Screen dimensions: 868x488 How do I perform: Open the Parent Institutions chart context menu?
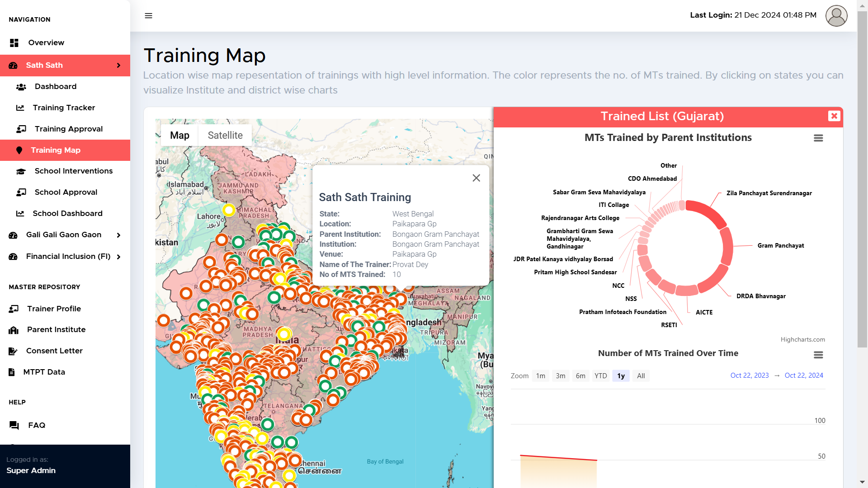pos(818,138)
